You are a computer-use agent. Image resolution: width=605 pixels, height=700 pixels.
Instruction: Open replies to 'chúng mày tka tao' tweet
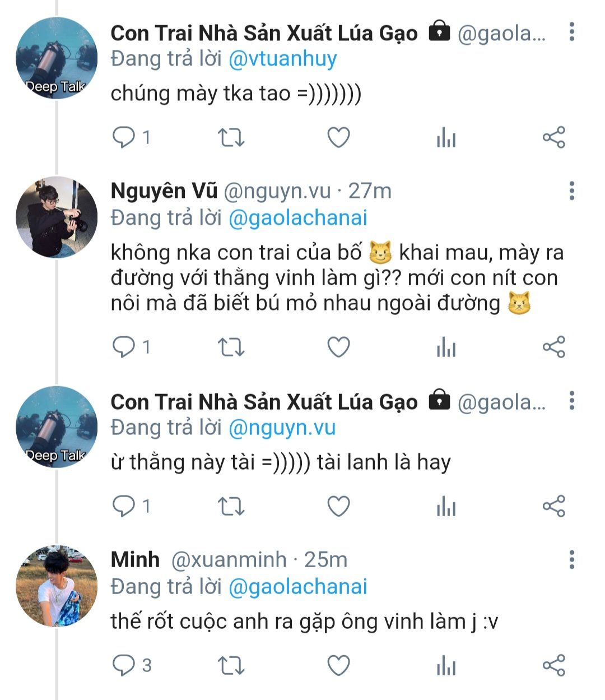(124, 137)
